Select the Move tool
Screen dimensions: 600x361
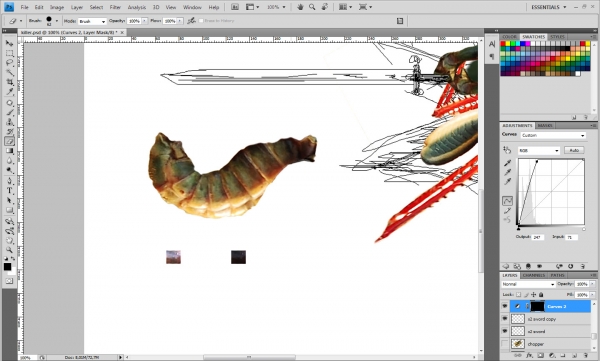click(x=9, y=43)
